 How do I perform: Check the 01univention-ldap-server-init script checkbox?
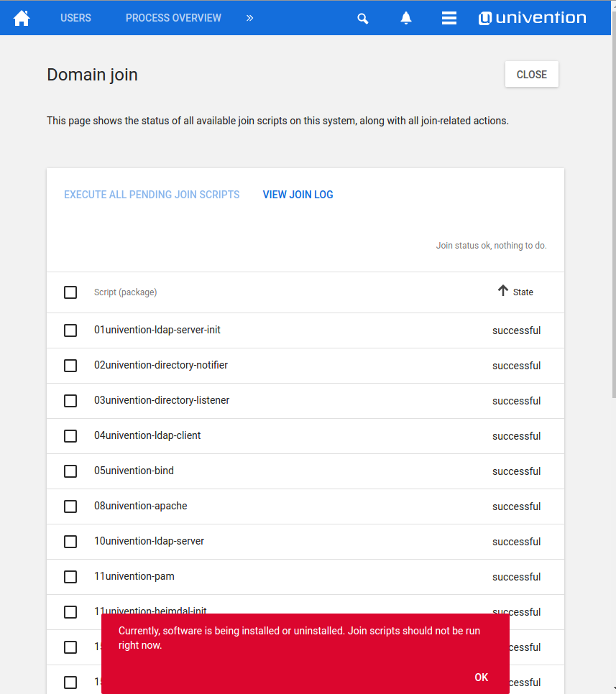click(x=70, y=330)
